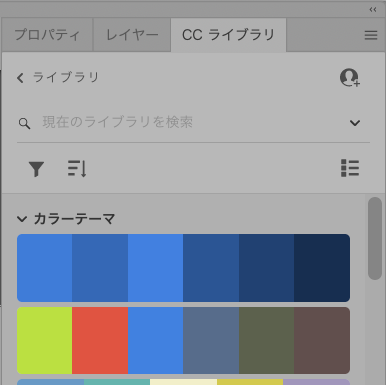
Task: Pick the slate blue swatch in second theme
Action: click(x=211, y=340)
